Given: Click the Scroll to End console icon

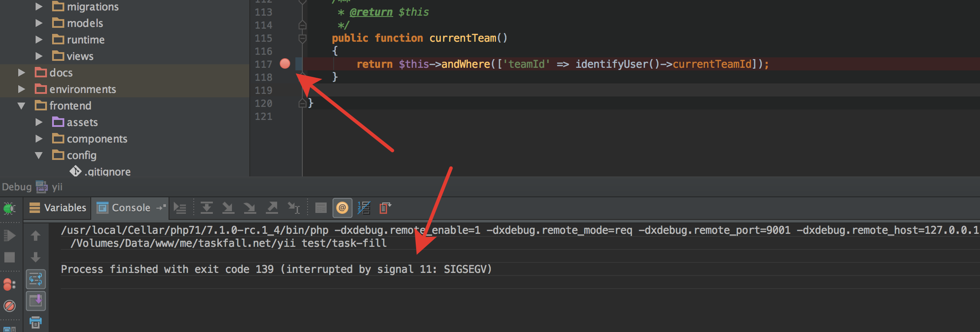Looking at the screenshot, I should [36, 301].
